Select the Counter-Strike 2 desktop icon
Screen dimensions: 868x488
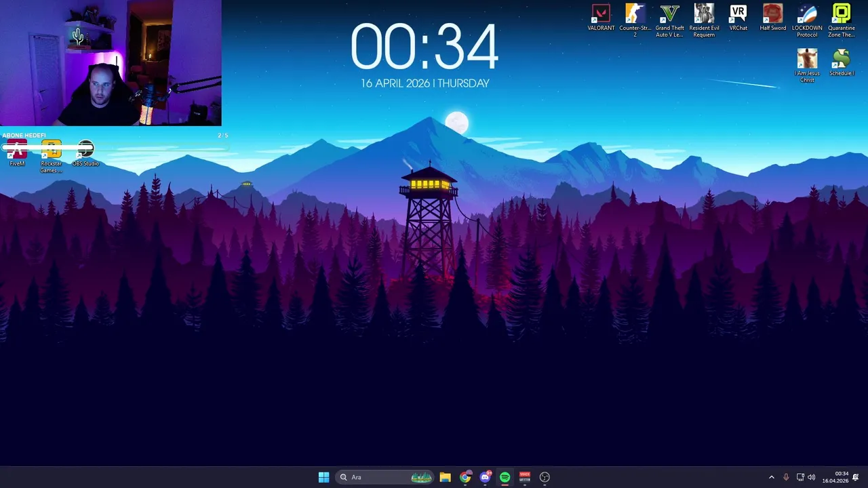coord(635,21)
